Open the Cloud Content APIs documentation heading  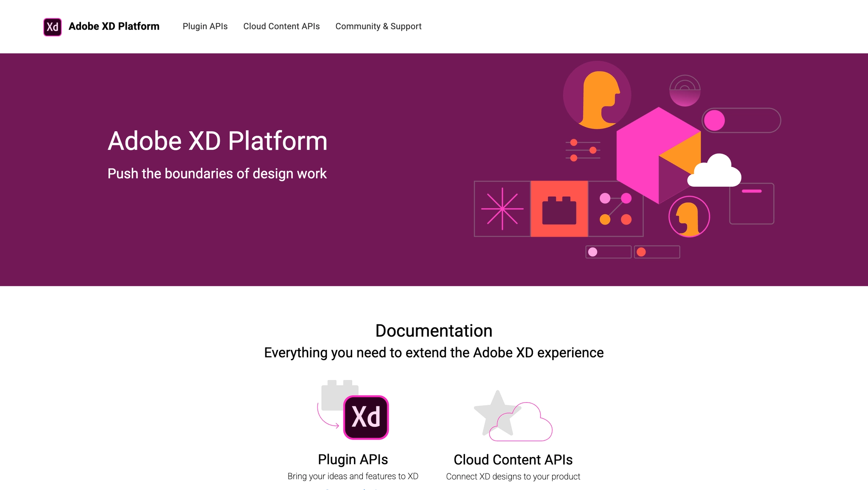click(x=513, y=459)
